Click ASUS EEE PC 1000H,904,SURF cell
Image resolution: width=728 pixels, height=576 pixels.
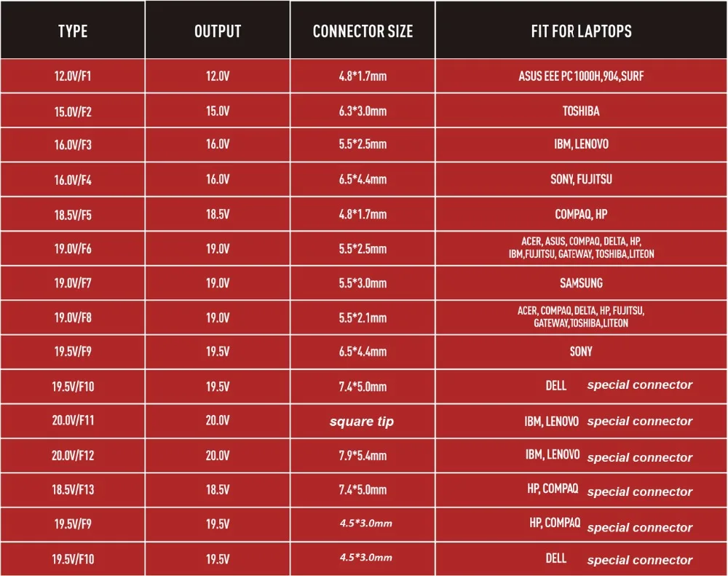pos(581,76)
